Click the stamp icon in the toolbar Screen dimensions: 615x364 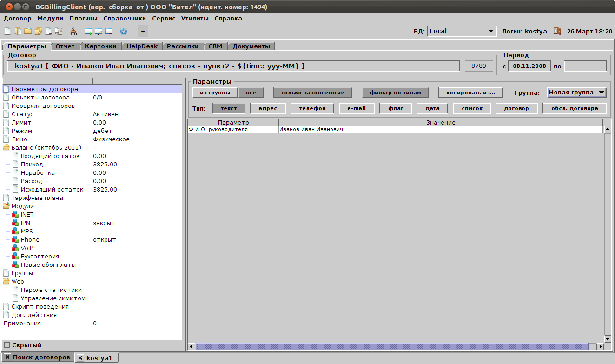(x=73, y=32)
